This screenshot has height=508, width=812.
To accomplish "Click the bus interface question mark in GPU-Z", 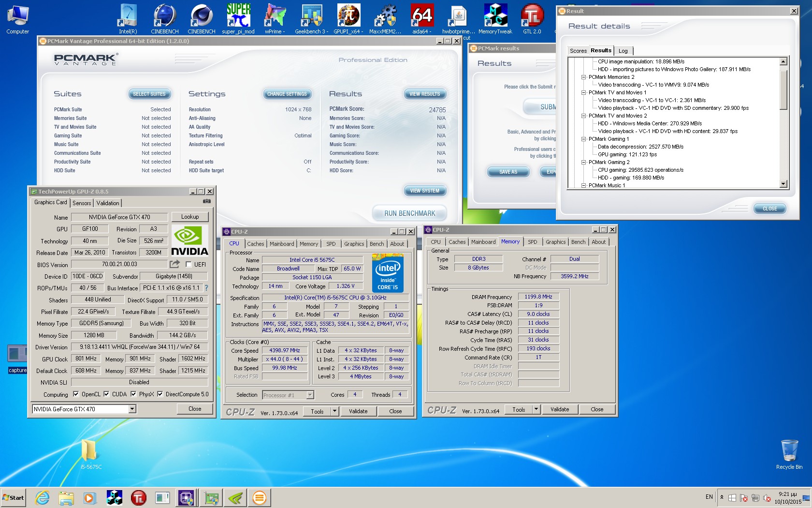I will (x=206, y=287).
